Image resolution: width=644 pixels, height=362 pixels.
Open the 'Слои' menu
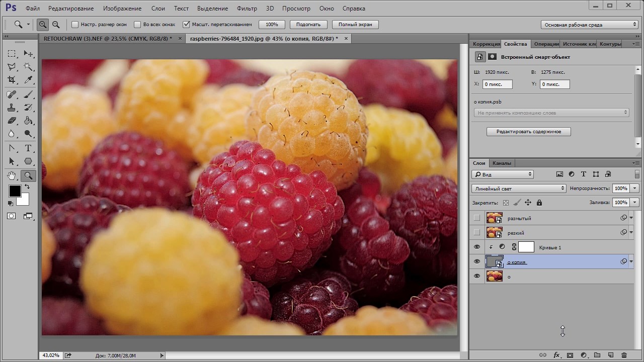coord(158,9)
